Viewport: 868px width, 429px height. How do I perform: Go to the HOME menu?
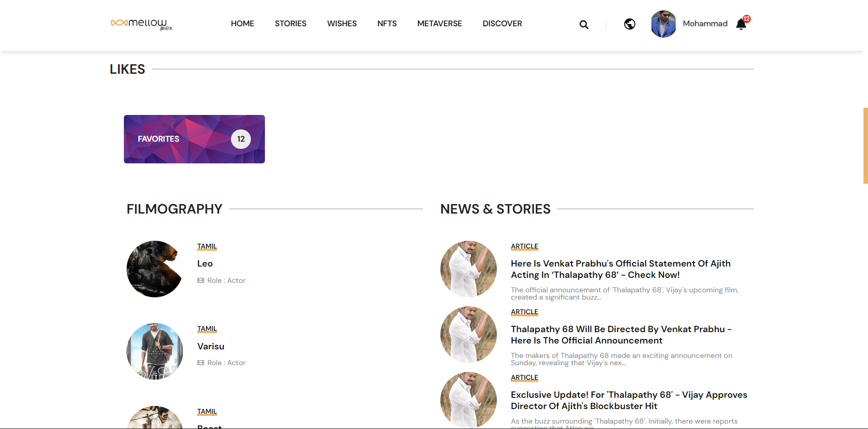[x=242, y=24]
